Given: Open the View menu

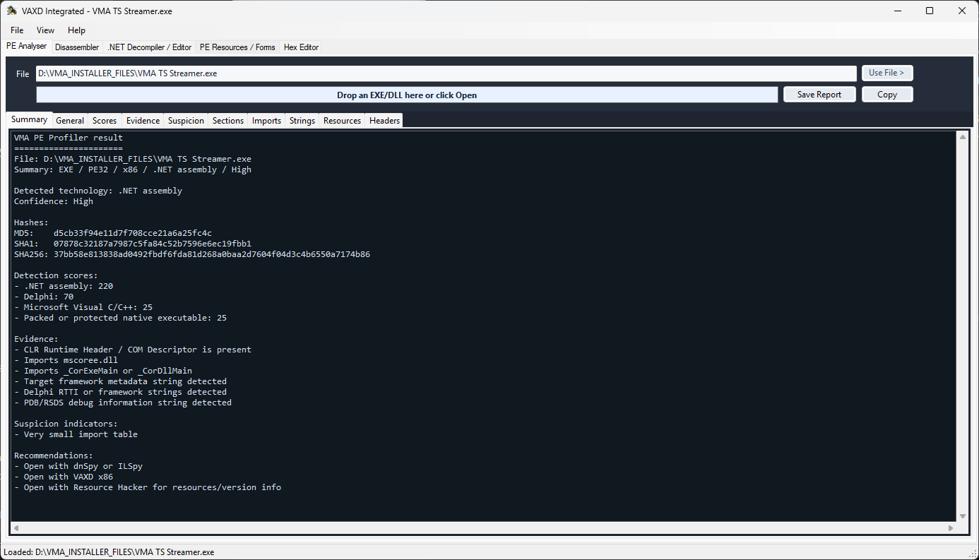Looking at the screenshot, I should 45,30.
